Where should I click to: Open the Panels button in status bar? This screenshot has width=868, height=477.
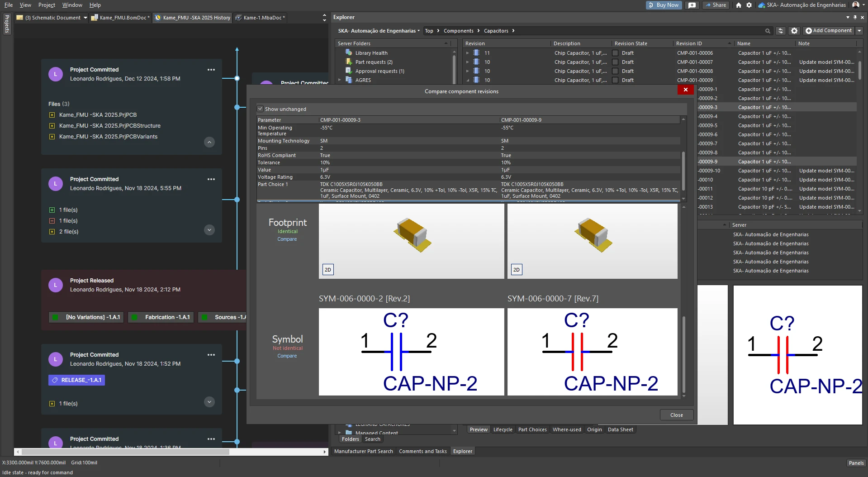856,463
